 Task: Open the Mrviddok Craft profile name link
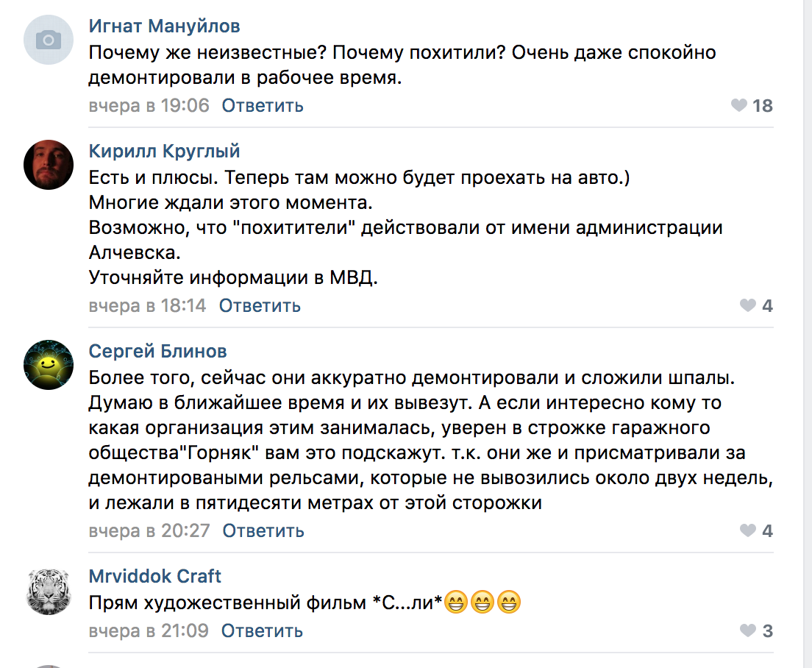(155, 576)
